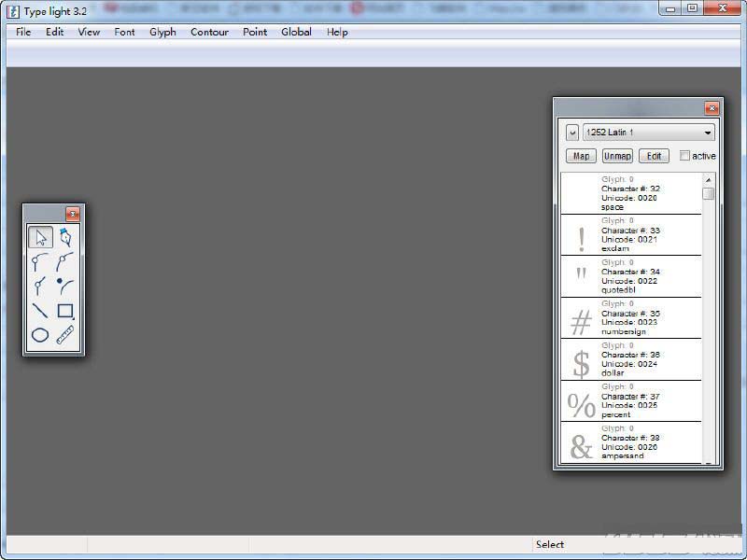Select the corner point tool above Line
Image resolution: width=747 pixels, height=560 pixels.
click(40, 287)
